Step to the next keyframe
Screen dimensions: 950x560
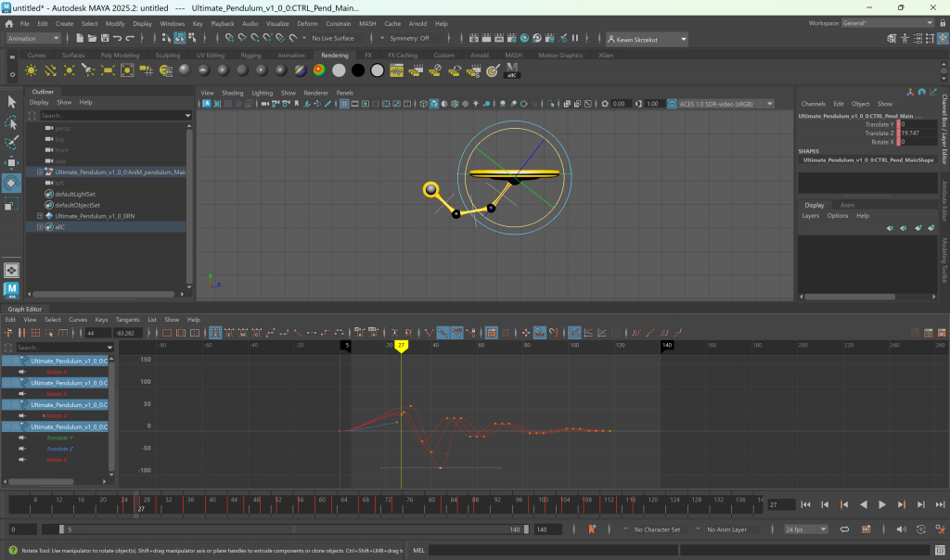click(902, 504)
